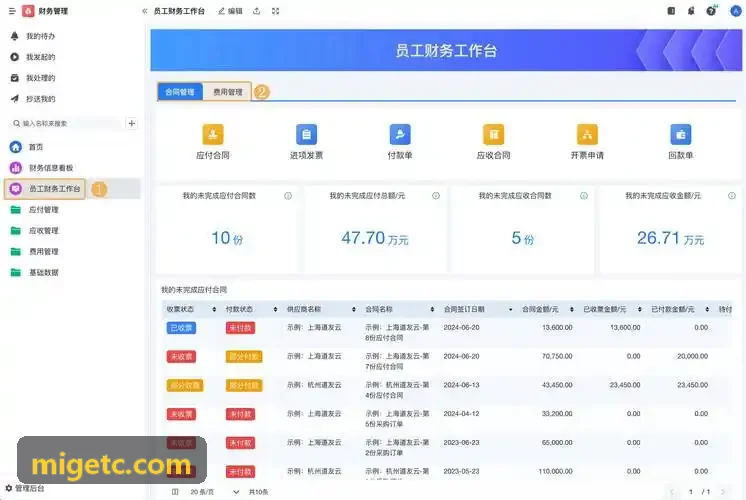This screenshot has height=500, width=746.
Task: Go to next page arrow
Action: tap(723, 492)
